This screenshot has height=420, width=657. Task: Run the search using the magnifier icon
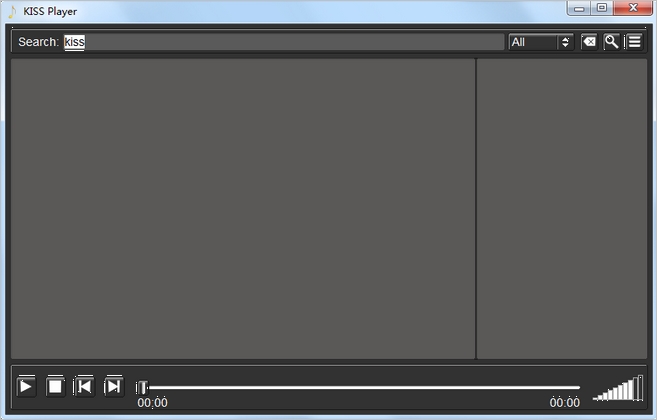pos(611,42)
